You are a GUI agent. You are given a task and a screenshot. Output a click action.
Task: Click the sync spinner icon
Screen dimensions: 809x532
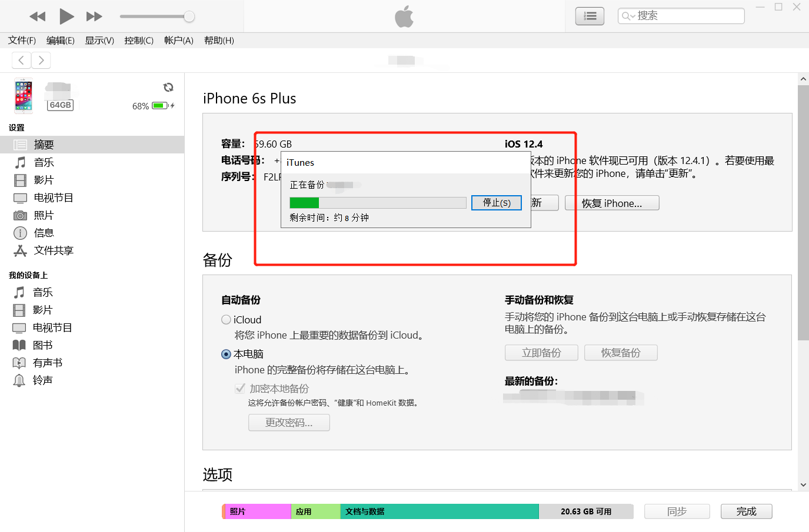pos(168,88)
